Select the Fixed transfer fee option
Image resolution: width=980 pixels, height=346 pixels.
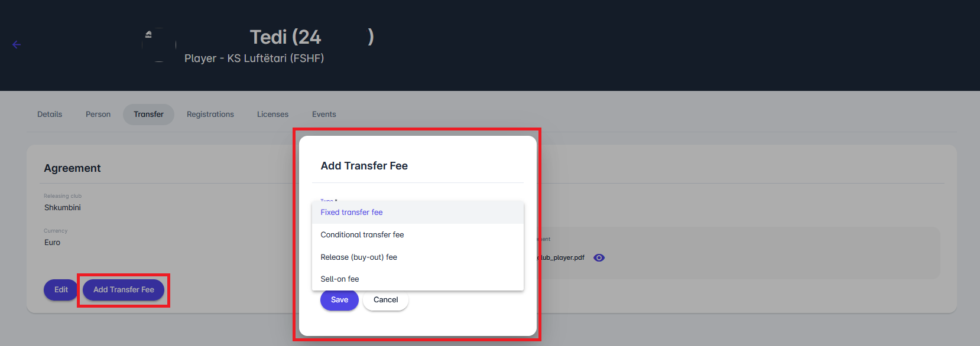(352, 213)
